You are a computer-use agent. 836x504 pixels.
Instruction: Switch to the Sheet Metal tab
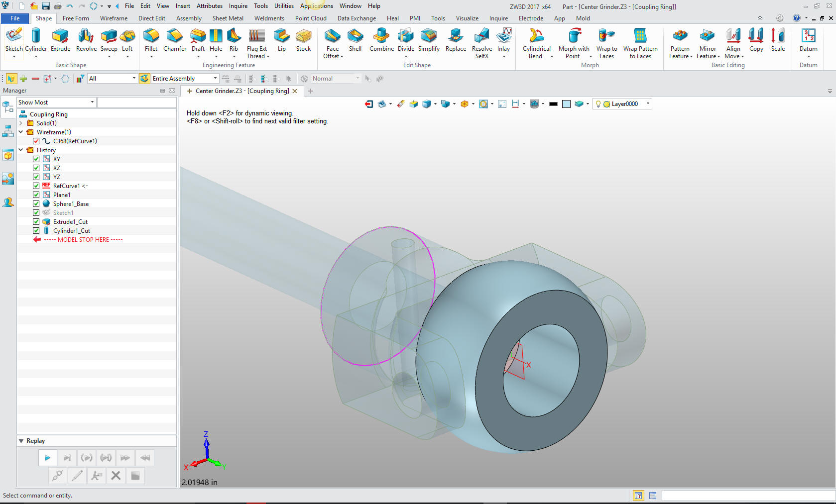[x=228, y=18]
